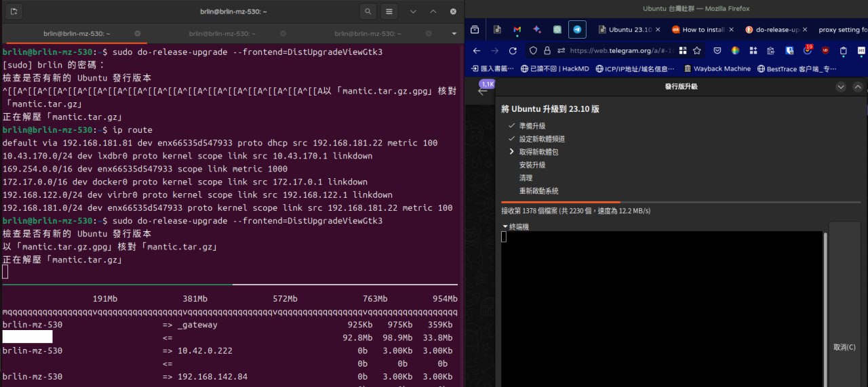This screenshot has height=387, width=868.
Task: Select the pinned Telegram tab
Action: [577, 30]
